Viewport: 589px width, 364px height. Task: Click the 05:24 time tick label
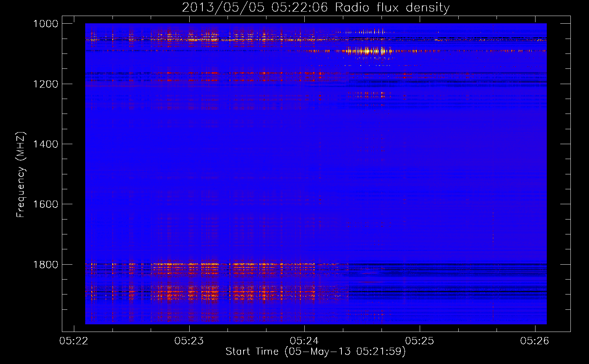point(304,341)
